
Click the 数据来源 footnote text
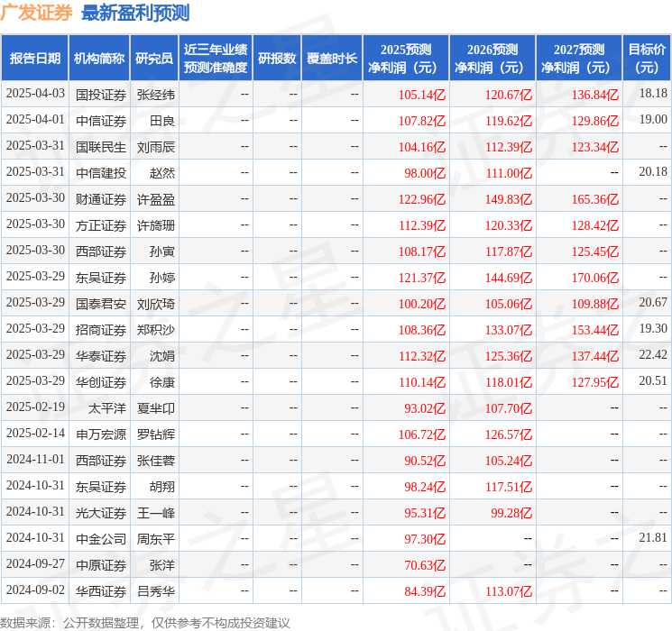tap(145, 623)
